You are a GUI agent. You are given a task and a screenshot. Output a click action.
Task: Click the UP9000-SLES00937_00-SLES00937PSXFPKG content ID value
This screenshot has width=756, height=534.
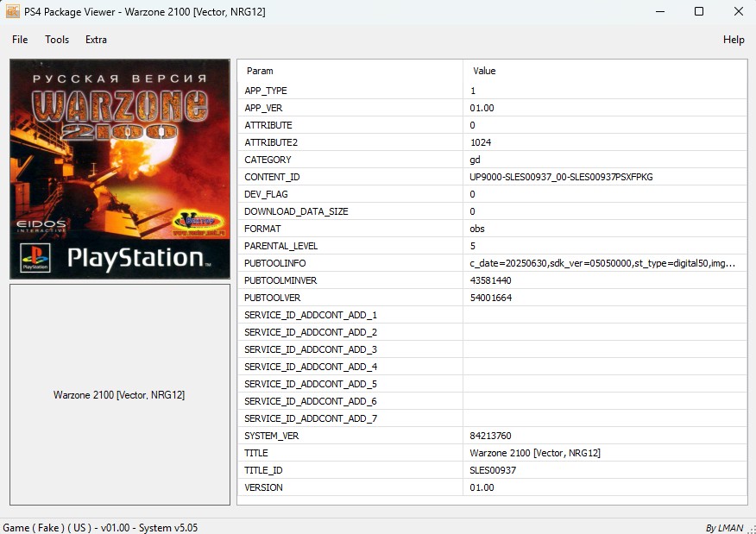click(561, 178)
